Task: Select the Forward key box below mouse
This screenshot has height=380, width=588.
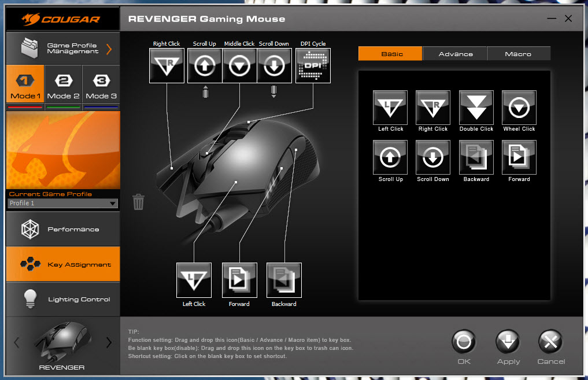Action: 239,280
